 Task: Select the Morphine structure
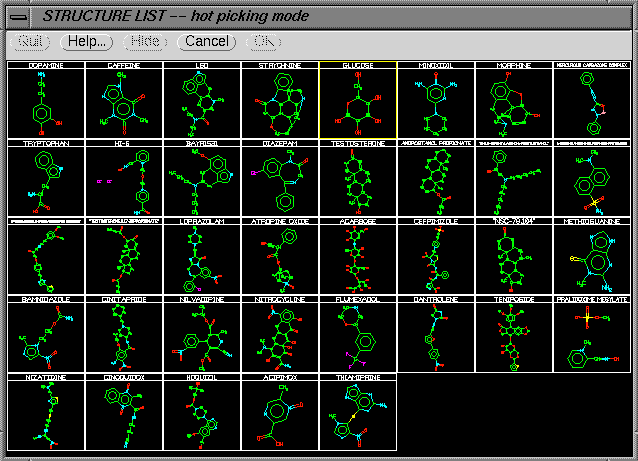point(513,101)
